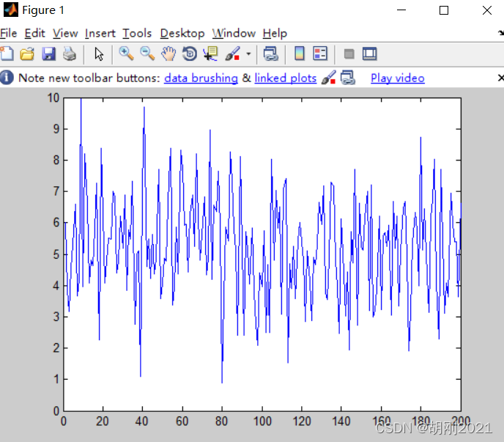Show plot tools and dock figure
The height and width of the screenshot is (442, 504).
pos(370,54)
